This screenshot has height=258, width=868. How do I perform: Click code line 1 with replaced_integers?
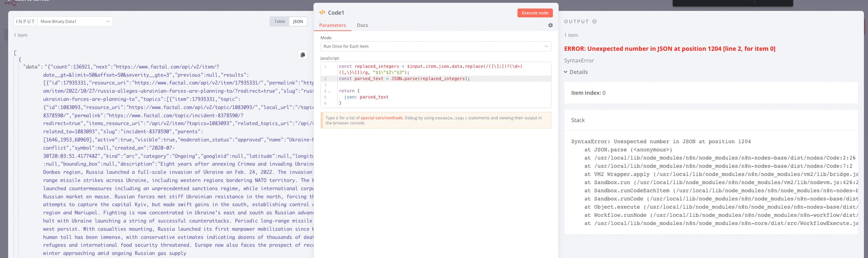[430, 69]
